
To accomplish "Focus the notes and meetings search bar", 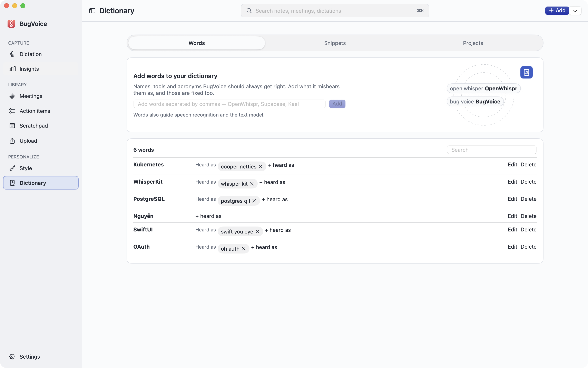I will (x=335, y=11).
